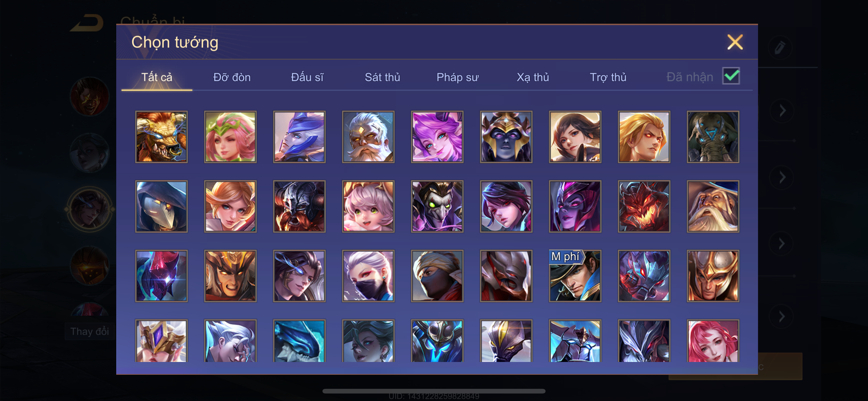The image size is (868, 401).
Task: Select the pink-haired woman hero thumbnail
Action: [x=713, y=341]
